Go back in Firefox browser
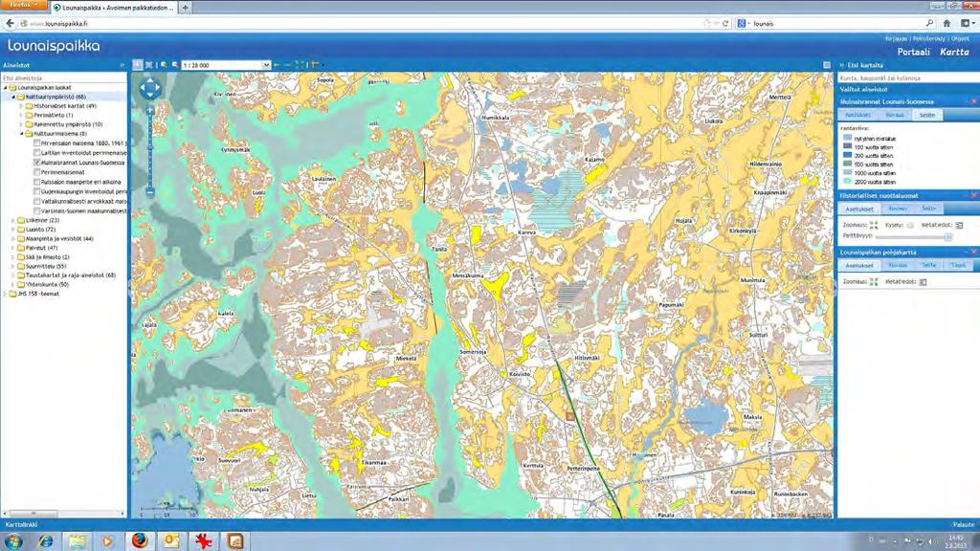 [10, 23]
